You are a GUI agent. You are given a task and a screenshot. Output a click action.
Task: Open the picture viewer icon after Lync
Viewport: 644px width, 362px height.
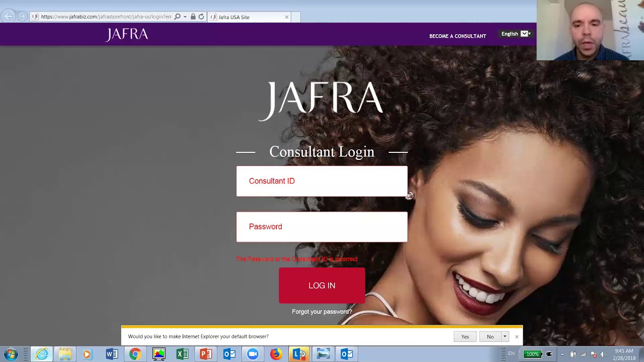pos(323,354)
